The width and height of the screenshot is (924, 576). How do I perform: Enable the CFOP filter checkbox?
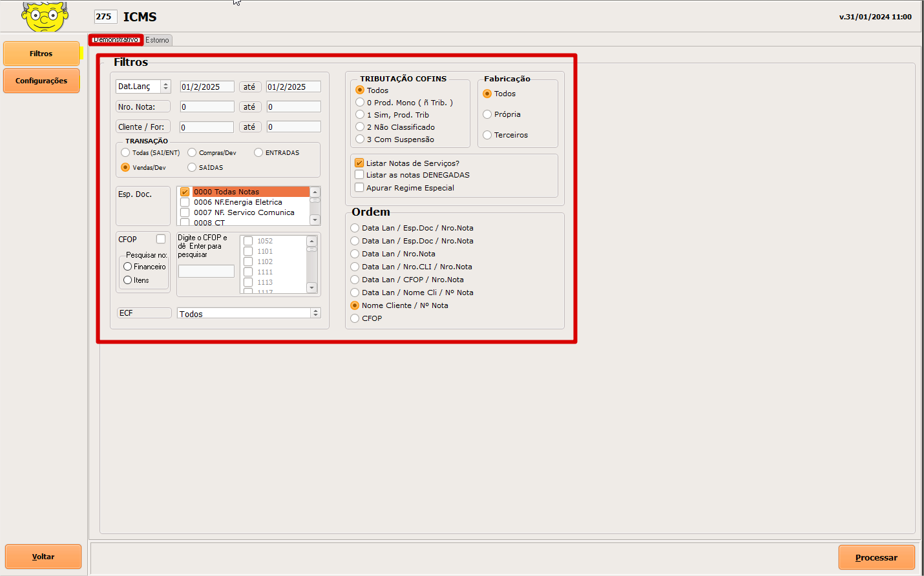pos(161,239)
